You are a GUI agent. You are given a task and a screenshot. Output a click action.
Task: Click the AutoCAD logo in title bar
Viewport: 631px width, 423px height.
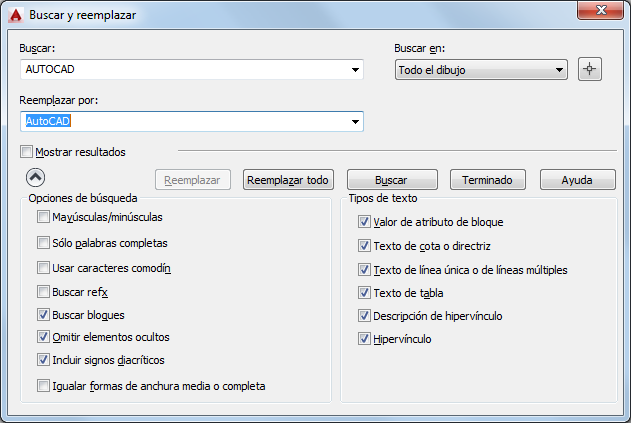(16, 15)
